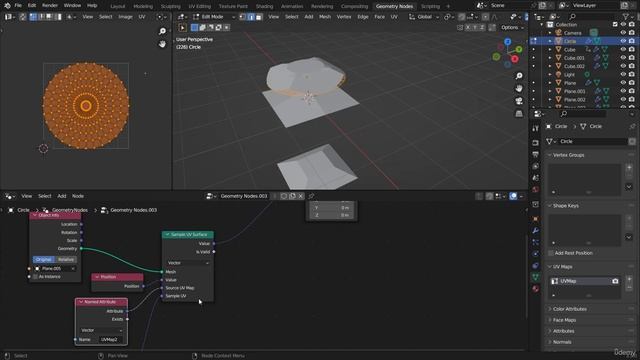Click Geometry output socket on Object Info
Viewport: 640px width, 360px height.
pyautogui.click(x=81, y=249)
